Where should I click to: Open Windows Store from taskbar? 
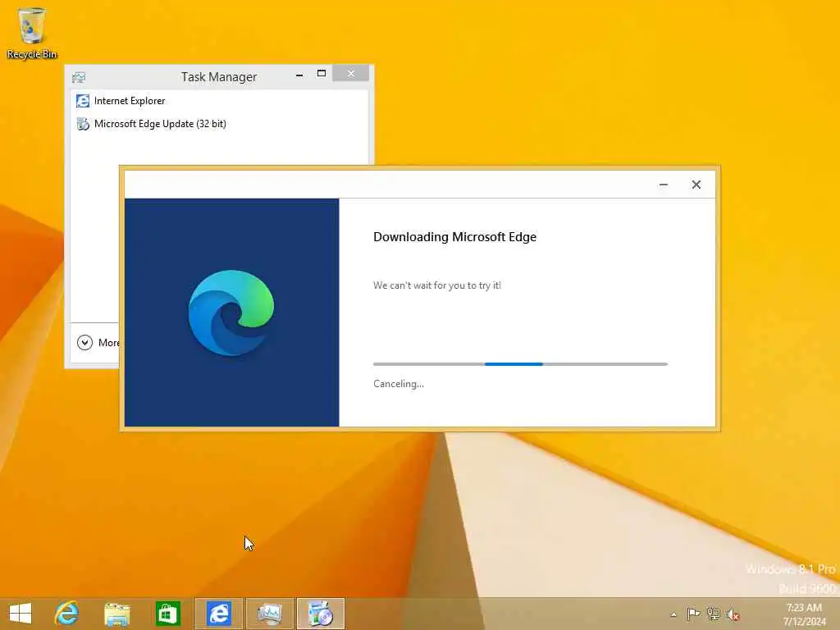(167, 614)
